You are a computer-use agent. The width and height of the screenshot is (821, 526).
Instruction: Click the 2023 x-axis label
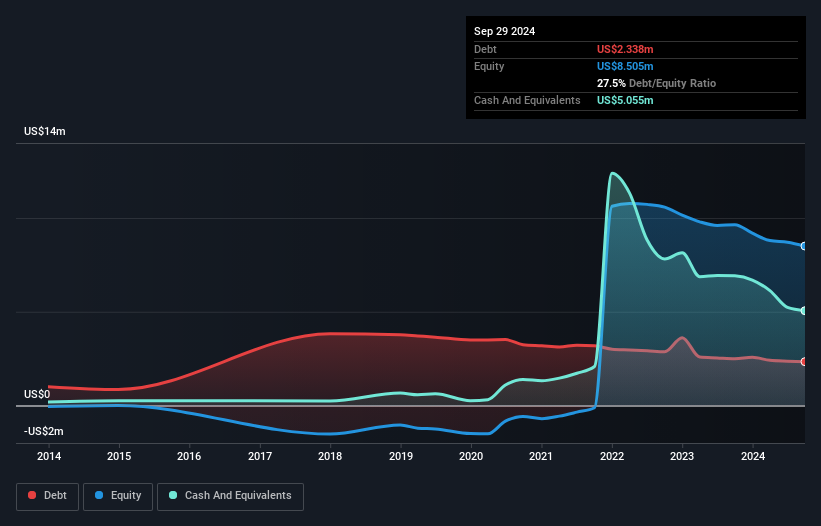(682, 456)
